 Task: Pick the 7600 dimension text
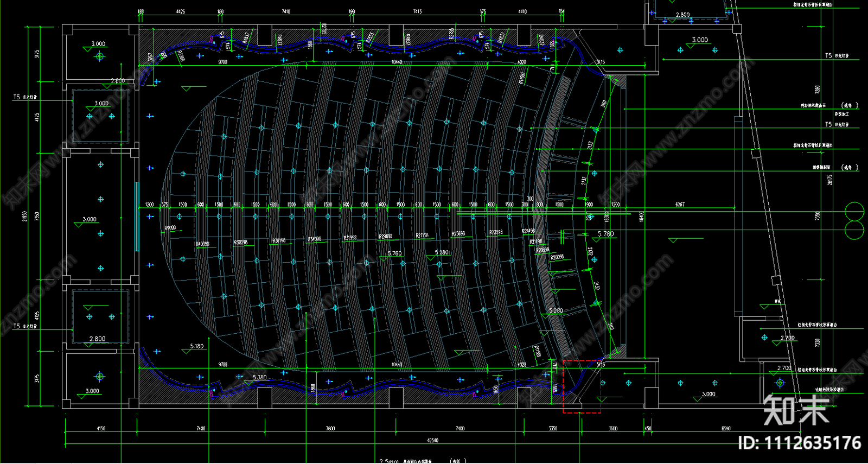tap(330, 428)
